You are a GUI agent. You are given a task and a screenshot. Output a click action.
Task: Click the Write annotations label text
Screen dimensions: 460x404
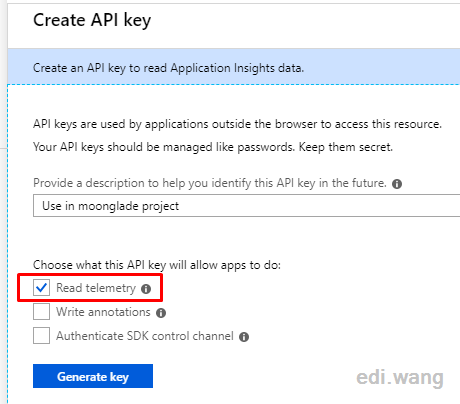103,312
